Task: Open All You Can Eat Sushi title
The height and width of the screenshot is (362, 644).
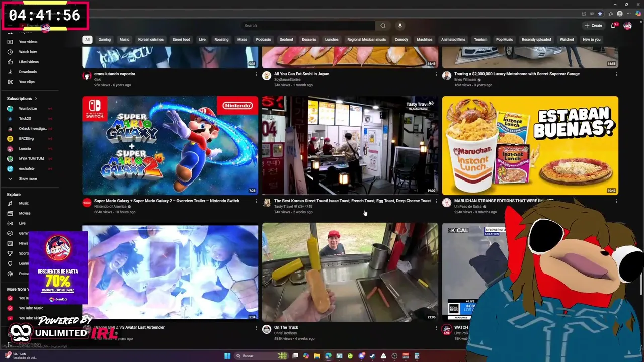Action: (301, 74)
